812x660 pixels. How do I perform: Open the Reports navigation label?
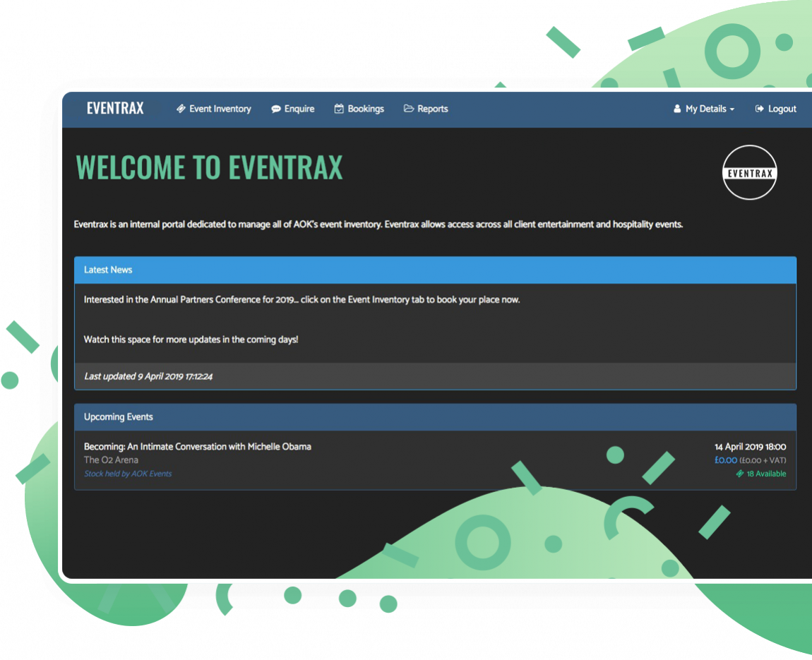coord(433,109)
